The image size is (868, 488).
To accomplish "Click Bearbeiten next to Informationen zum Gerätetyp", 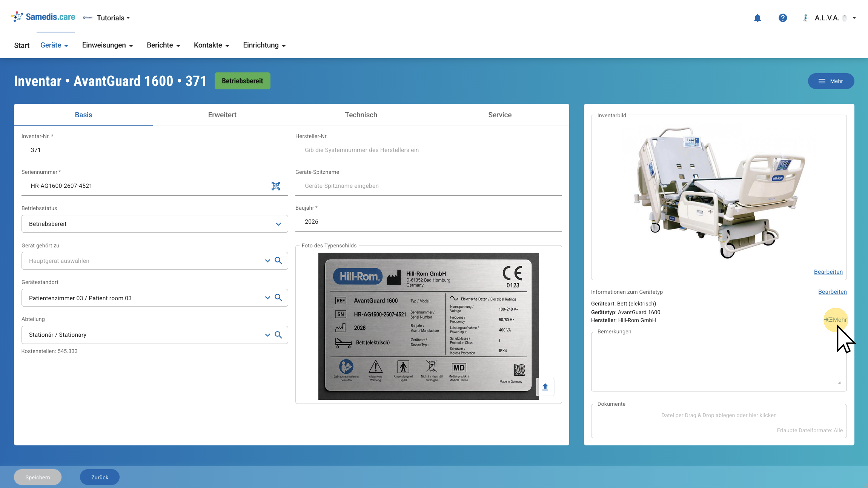I will 832,292.
